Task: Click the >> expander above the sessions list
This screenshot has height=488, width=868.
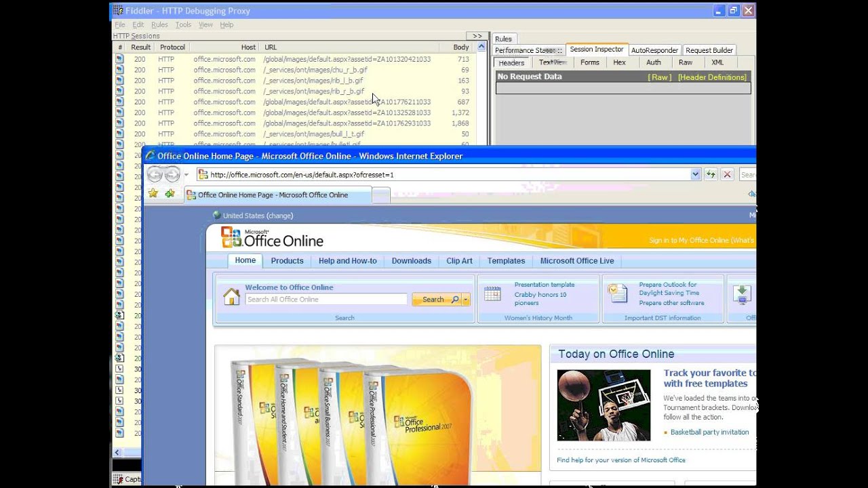Action: [477, 36]
